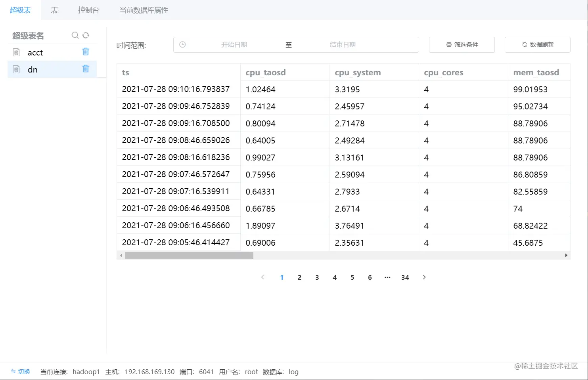Click the 开始日期 start date input
Screen dimensions: 588x380
[x=234, y=44]
